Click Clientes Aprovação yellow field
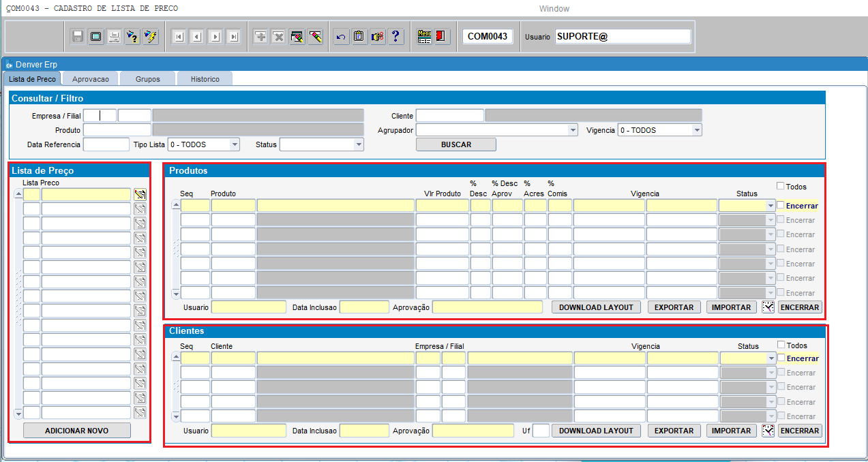The height and width of the screenshot is (462, 868). [x=473, y=431]
